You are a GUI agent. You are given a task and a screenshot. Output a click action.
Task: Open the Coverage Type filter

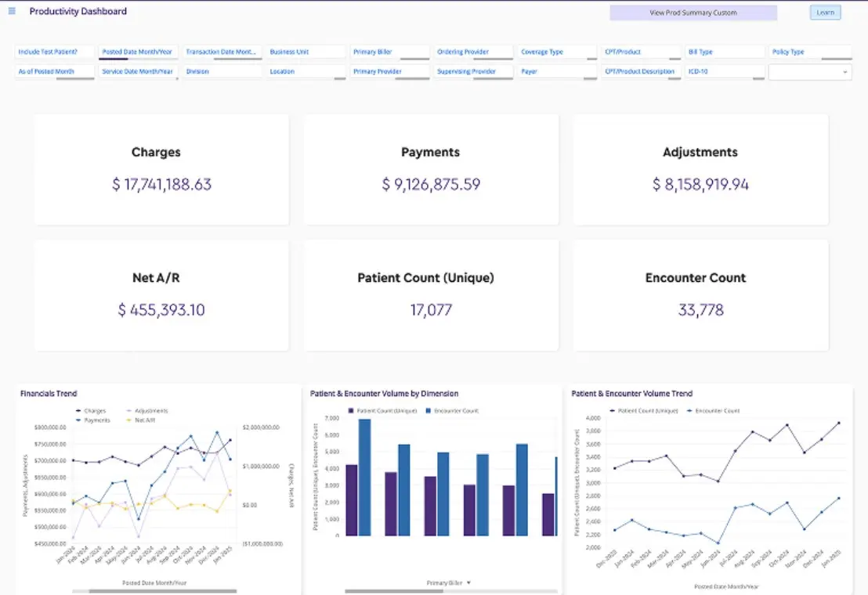point(557,51)
